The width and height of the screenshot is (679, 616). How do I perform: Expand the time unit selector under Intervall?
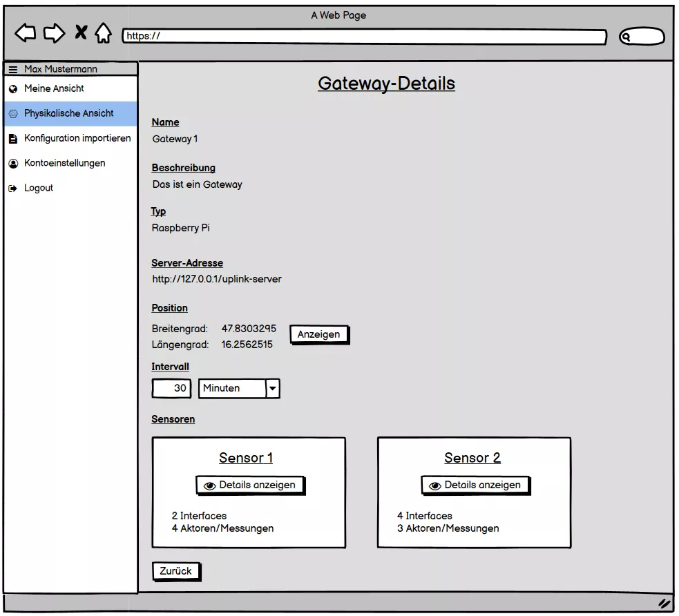point(239,388)
